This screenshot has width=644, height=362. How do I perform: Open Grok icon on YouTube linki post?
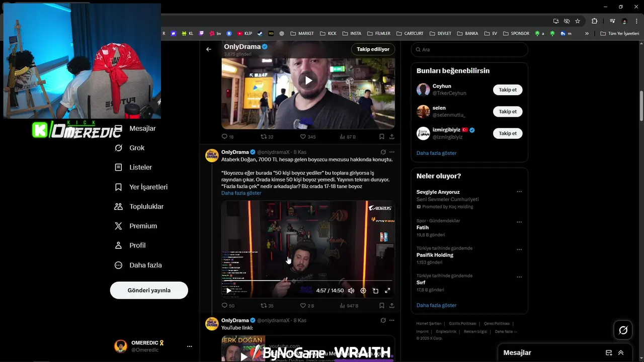pos(383,320)
